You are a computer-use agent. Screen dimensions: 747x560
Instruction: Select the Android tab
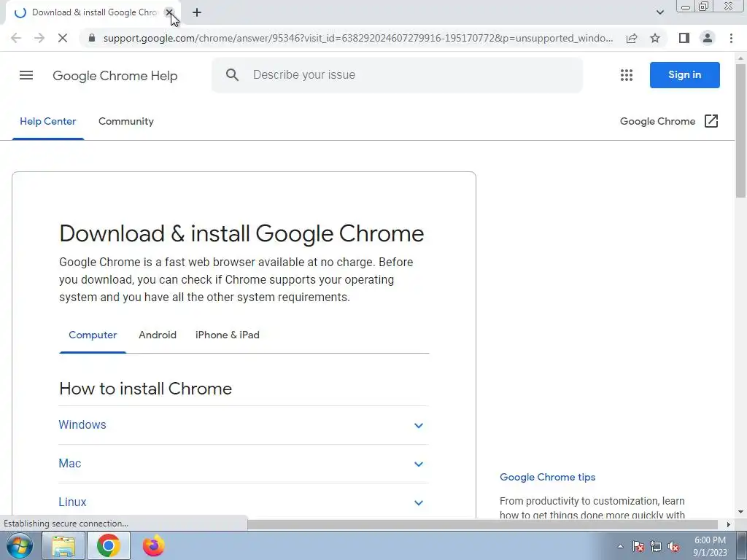[x=158, y=335]
